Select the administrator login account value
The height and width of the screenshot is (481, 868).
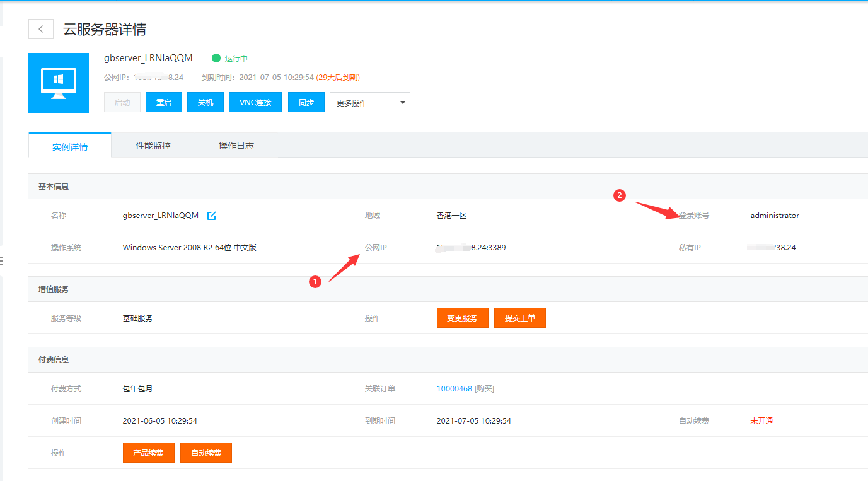775,216
